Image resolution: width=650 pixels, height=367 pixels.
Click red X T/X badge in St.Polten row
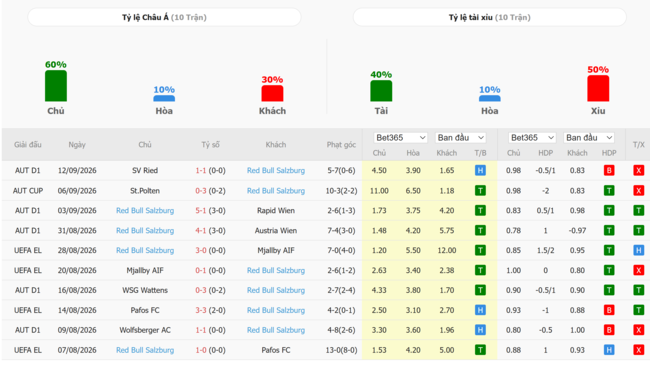pyautogui.click(x=639, y=191)
